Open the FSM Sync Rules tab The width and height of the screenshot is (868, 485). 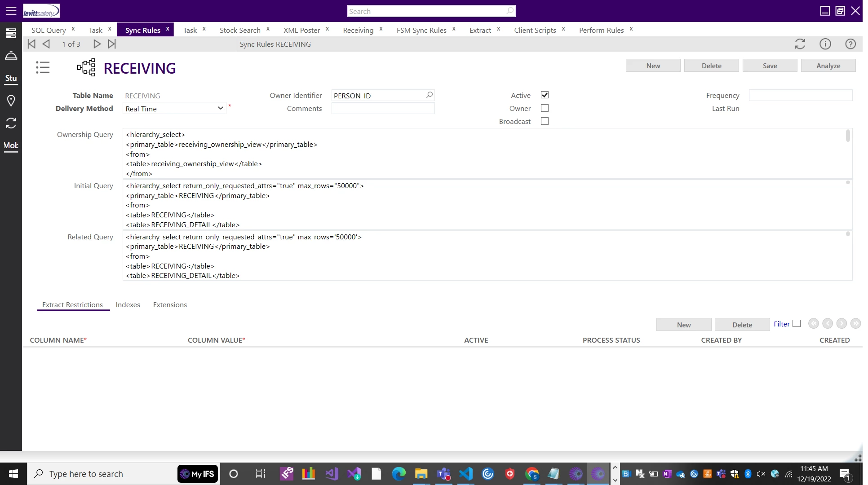click(421, 30)
